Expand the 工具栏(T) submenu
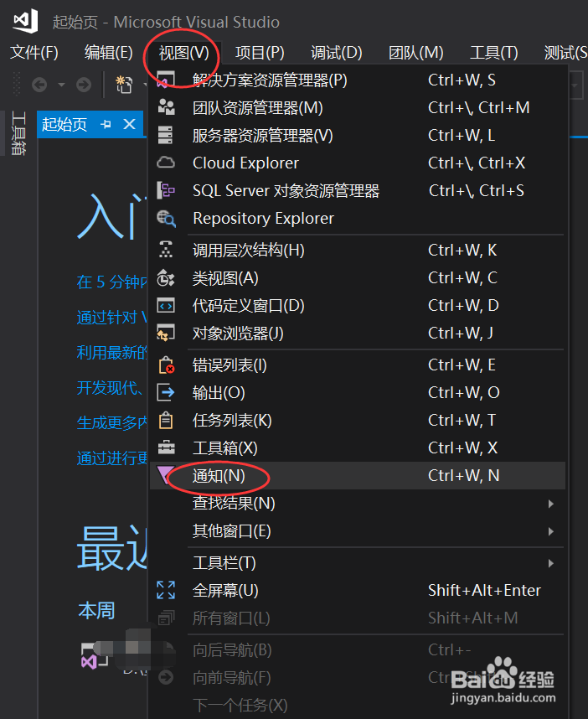This screenshot has height=719, width=588. (x=358, y=562)
